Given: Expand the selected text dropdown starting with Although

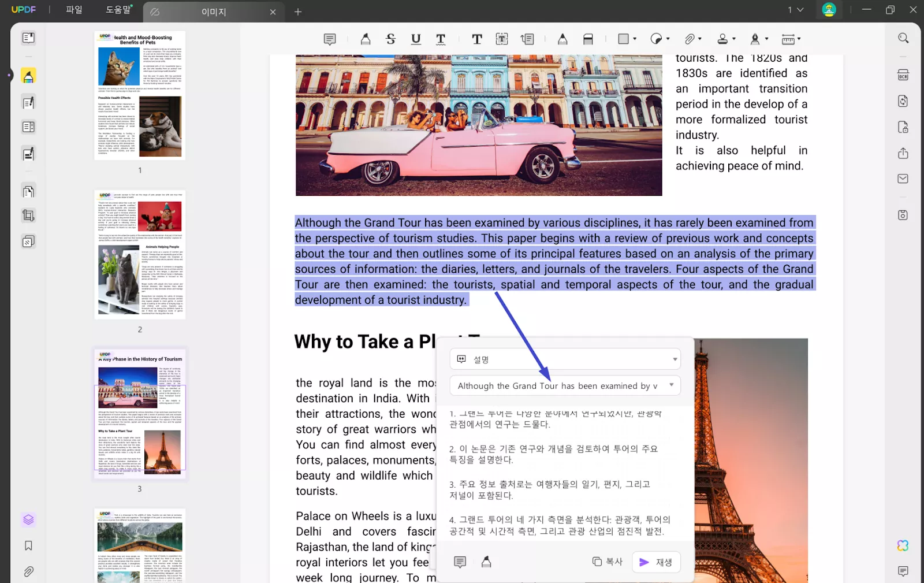Looking at the screenshot, I should click(x=565, y=385).
